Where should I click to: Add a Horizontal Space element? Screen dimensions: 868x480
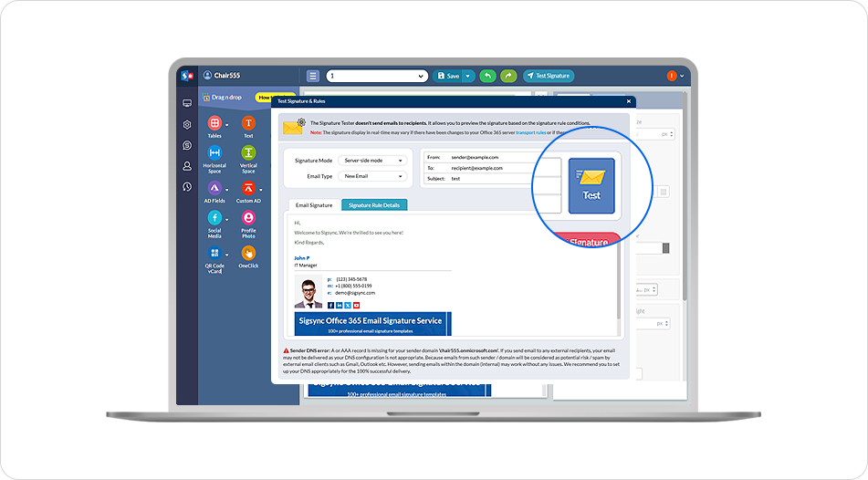coord(214,152)
